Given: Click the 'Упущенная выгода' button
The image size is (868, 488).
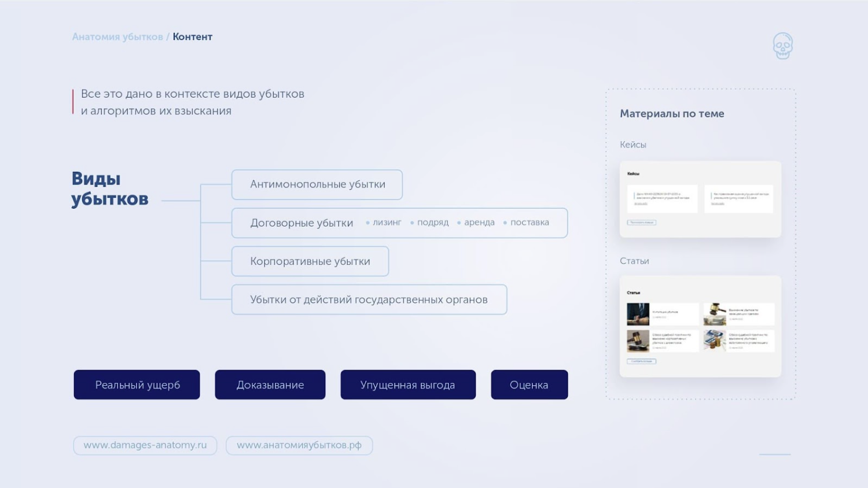Looking at the screenshot, I should click(408, 385).
